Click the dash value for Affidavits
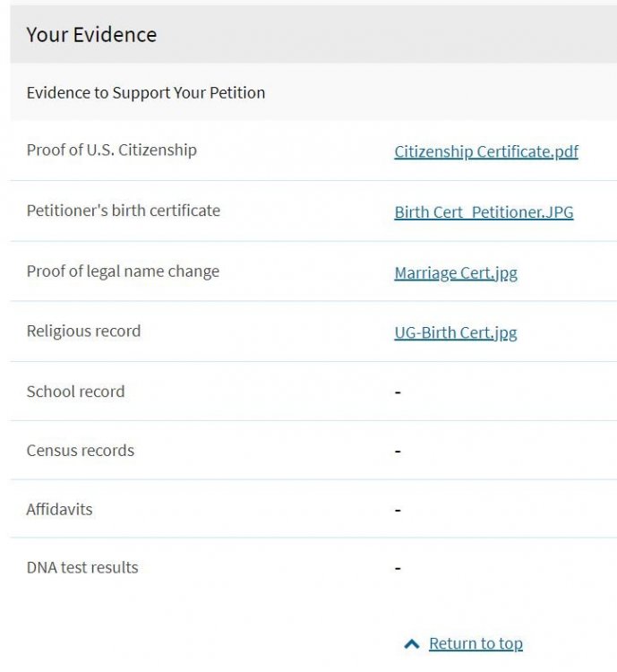Viewport: 617px width, 672px height. (x=398, y=511)
